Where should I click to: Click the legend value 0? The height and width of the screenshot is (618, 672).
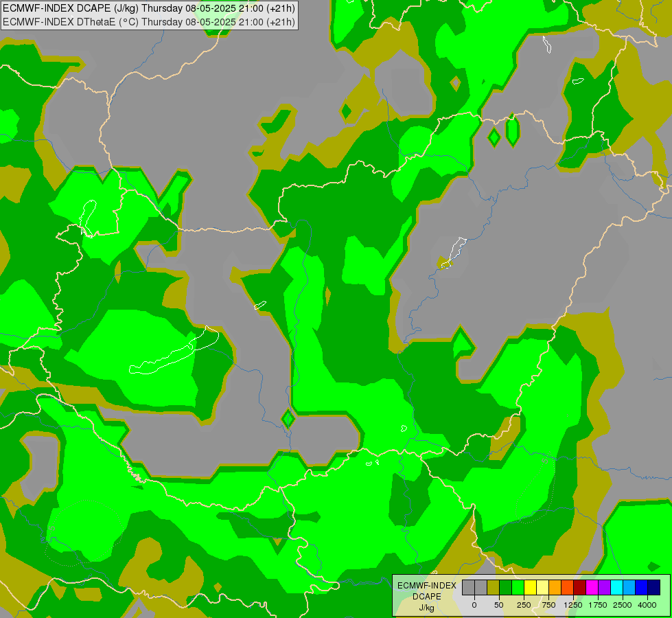[x=474, y=605]
